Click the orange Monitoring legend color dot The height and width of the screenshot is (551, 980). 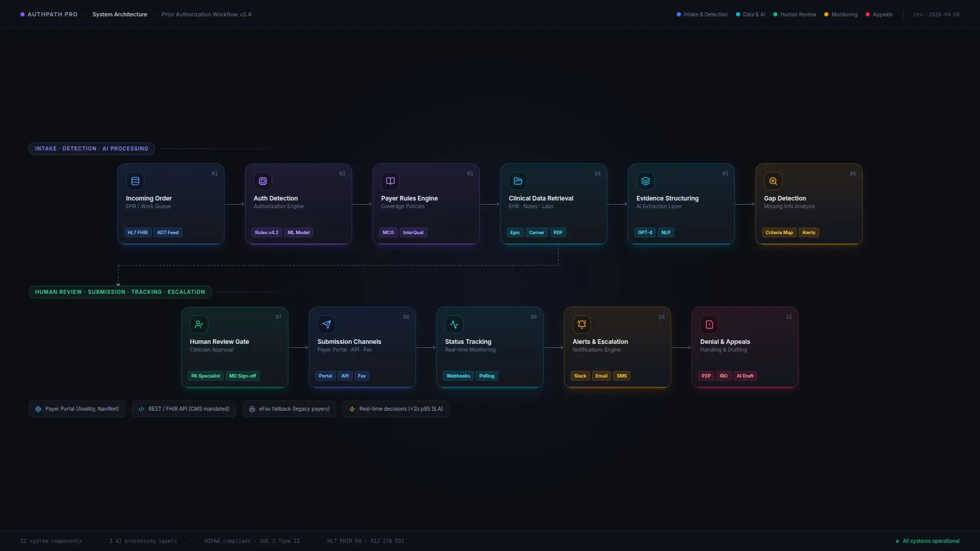coord(826,14)
